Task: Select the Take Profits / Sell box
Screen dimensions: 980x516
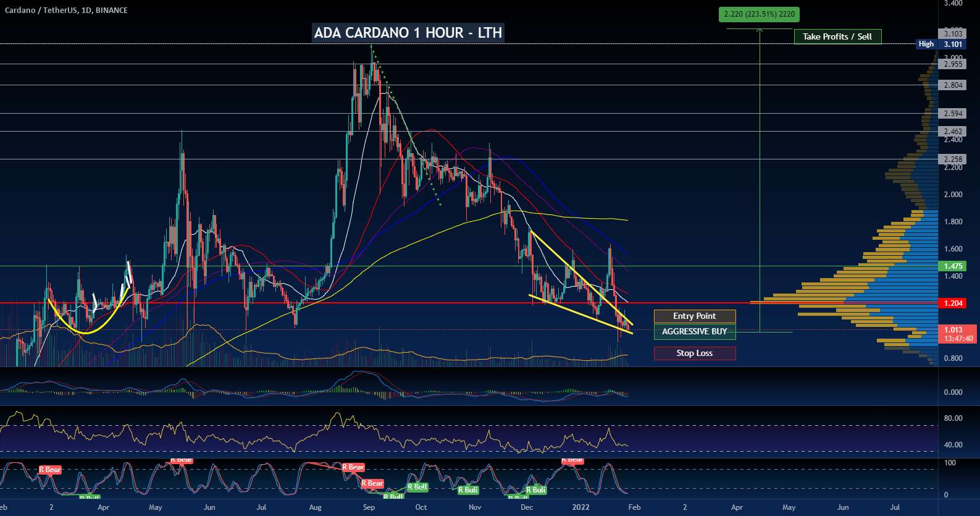Action: click(x=837, y=36)
